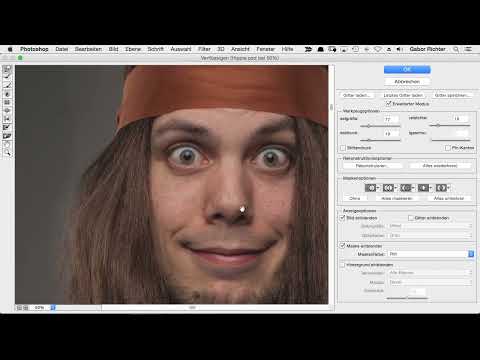The image size is (480, 360).
Task: Open the Gittergröße dropdown
Action: [x=430, y=226]
